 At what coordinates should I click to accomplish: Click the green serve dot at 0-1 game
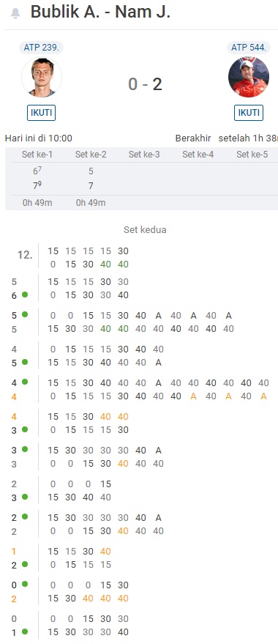(25, 632)
